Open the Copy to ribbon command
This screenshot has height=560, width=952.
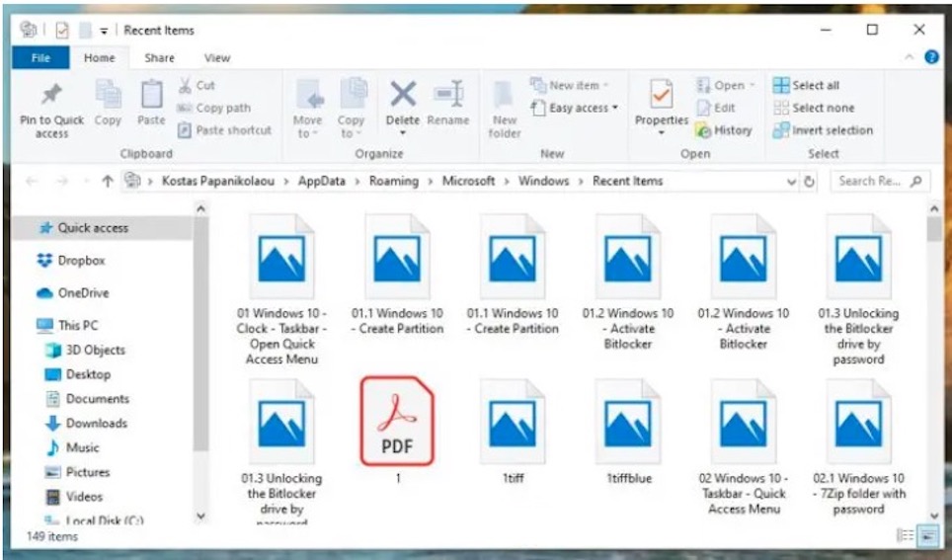point(351,110)
